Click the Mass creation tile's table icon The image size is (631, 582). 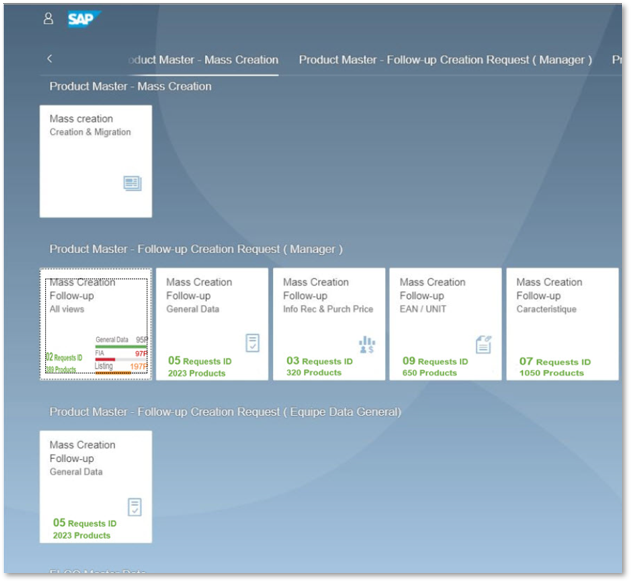pos(132,183)
